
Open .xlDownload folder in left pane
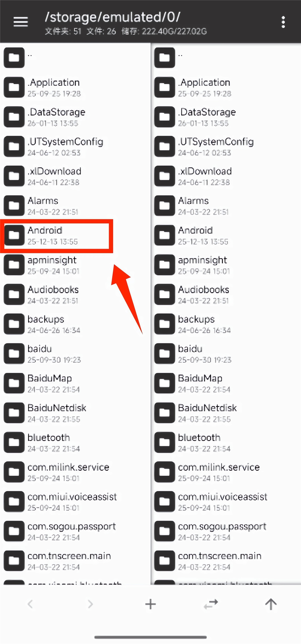[75, 176]
